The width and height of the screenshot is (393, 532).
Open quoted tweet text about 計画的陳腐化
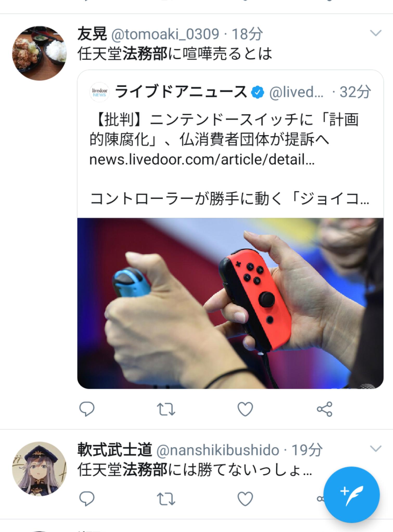point(224,130)
